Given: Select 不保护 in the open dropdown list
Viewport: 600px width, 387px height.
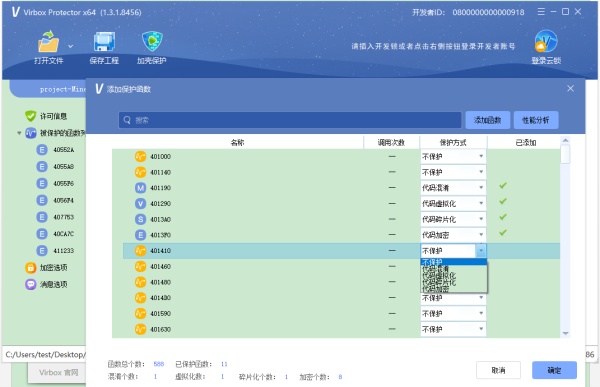Looking at the screenshot, I should (454, 262).
